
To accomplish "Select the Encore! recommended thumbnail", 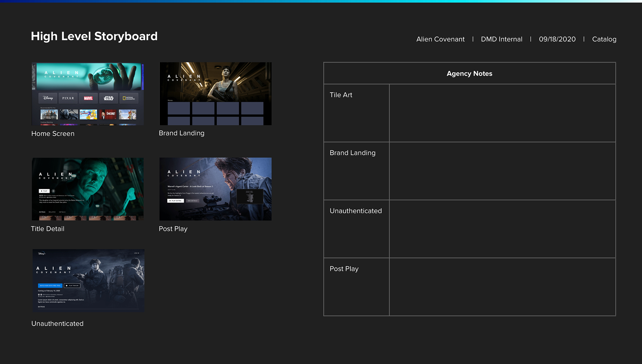I will tap(108, 114).
